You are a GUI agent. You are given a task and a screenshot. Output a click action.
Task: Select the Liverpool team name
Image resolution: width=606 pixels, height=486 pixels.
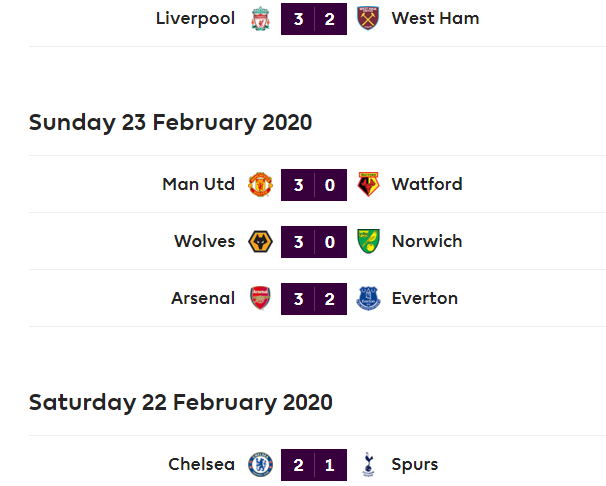point(196,19)
